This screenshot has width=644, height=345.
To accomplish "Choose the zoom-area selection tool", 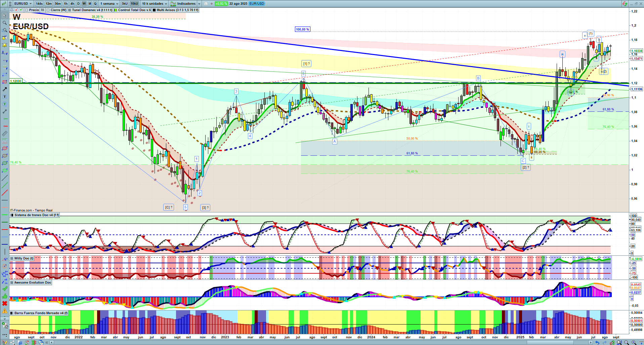I will pyautogui.click(x=4, y=30).
